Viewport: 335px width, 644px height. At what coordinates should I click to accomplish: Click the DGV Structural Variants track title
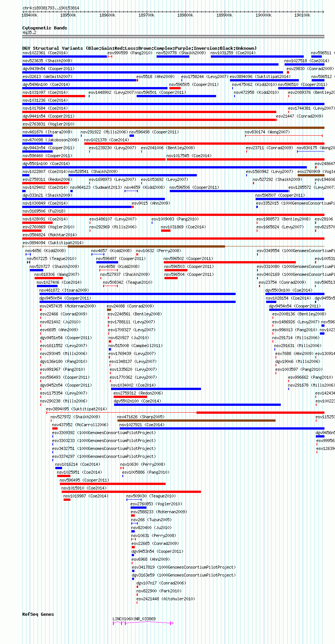pyautogui.click(x=139, y=48)
